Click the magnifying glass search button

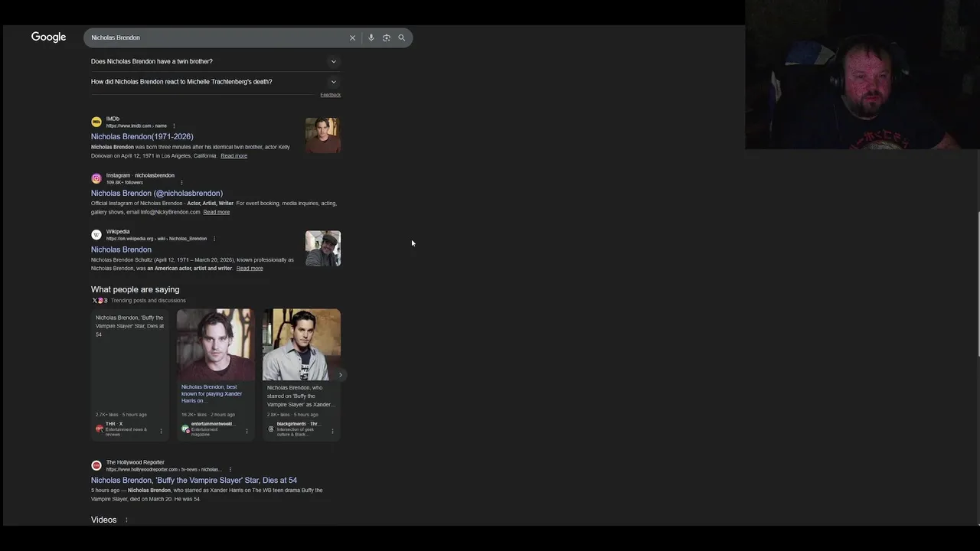(401, 37)
